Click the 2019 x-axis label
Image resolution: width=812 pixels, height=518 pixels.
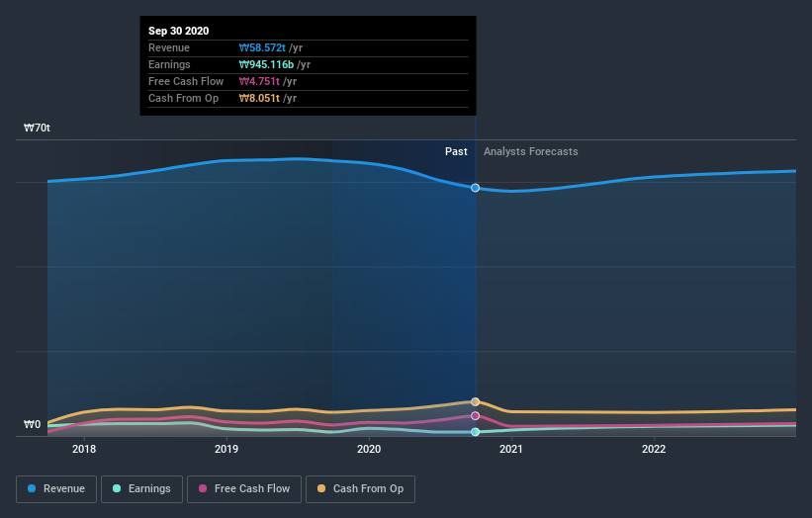(x=226, y=449)
